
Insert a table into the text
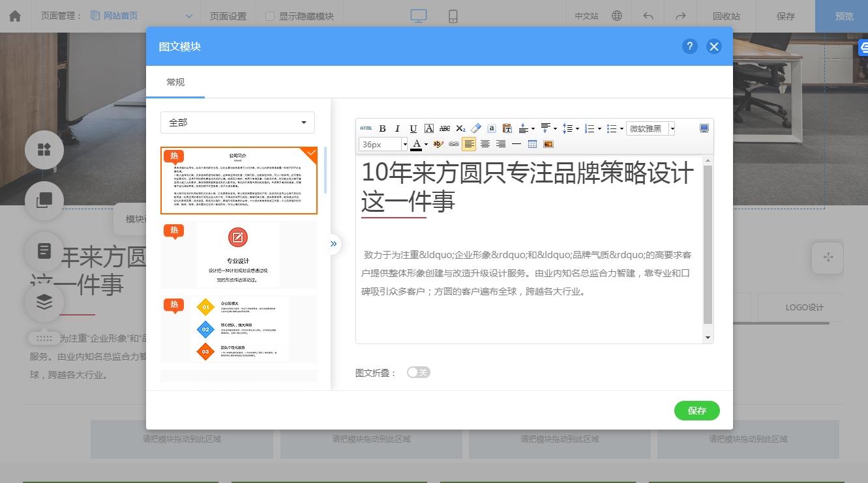[533, 144]
